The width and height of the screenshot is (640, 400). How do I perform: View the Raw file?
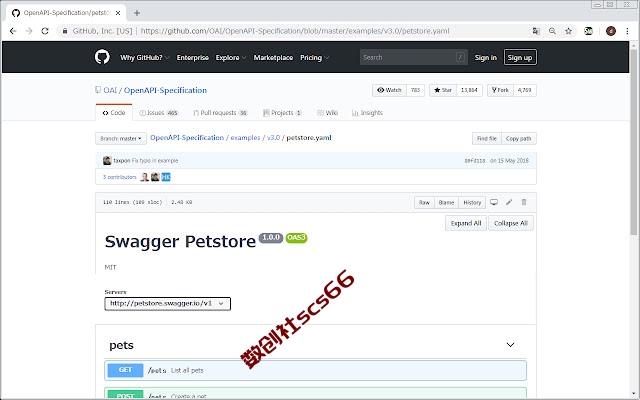coord(424,202)
